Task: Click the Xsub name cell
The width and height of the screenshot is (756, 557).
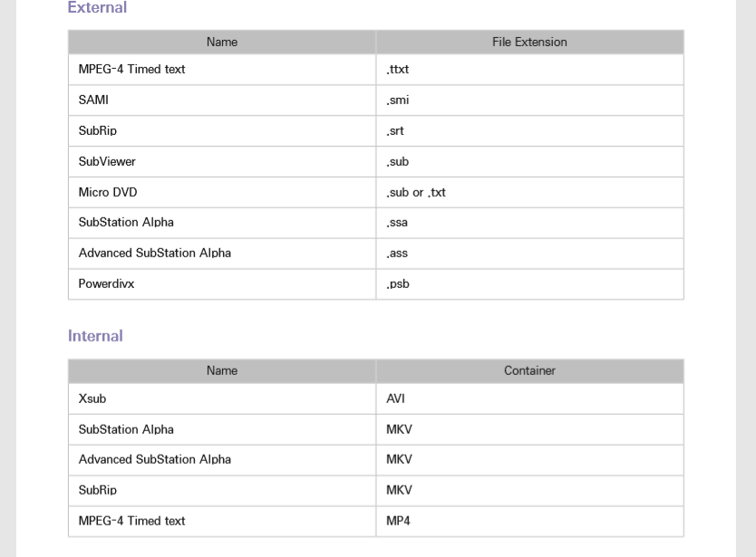Action: tap(92, 399)
